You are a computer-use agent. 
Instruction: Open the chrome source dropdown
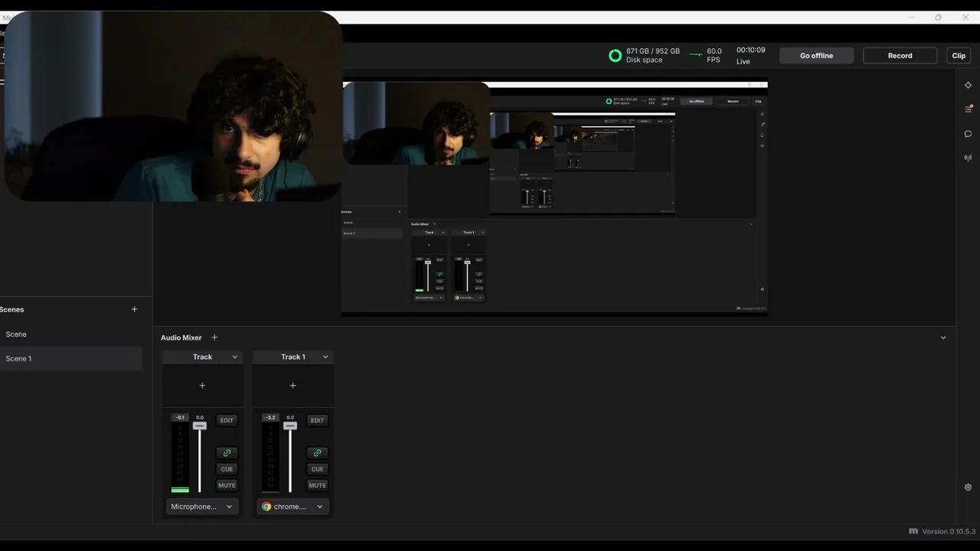coord(292,507)
